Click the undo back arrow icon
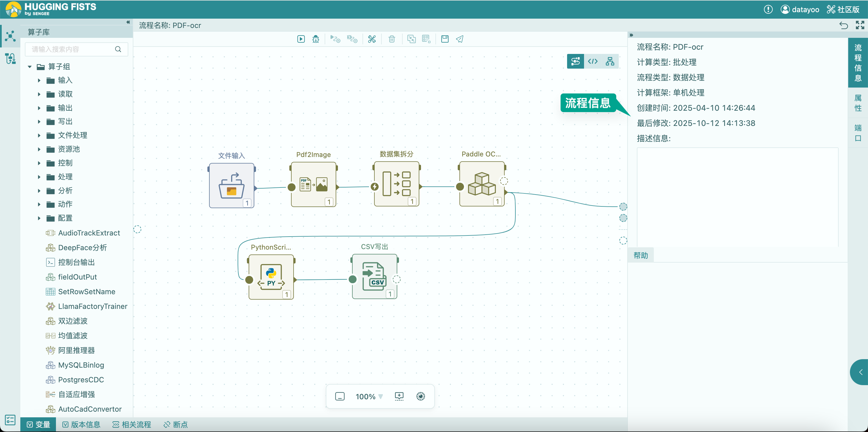 click(x=843, y=25)
